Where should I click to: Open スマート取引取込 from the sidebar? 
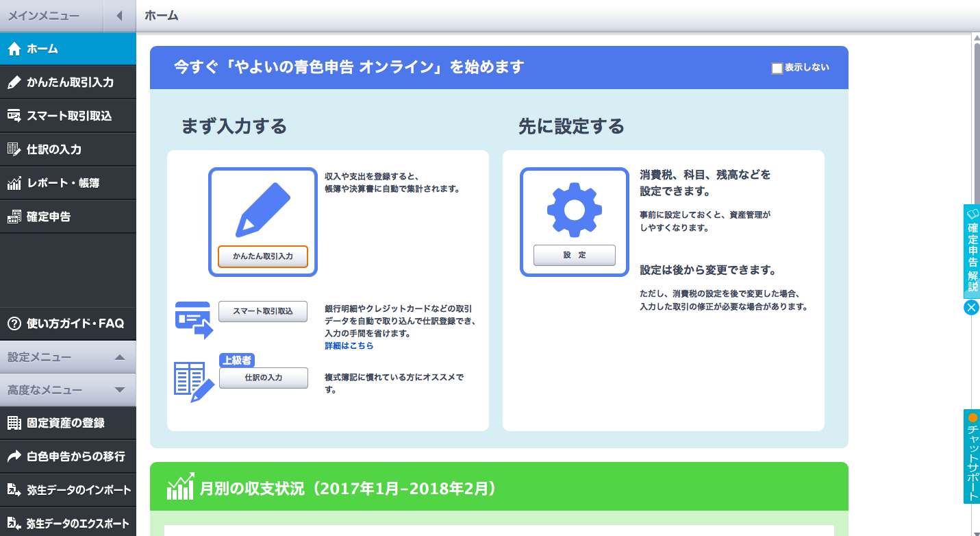click(68, 116)
